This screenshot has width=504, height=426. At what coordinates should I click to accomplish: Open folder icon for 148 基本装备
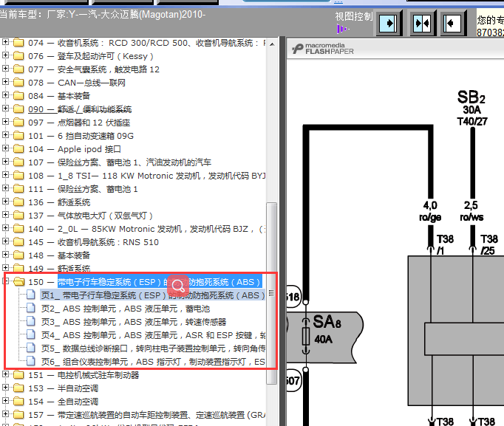(x=18, y=255)
